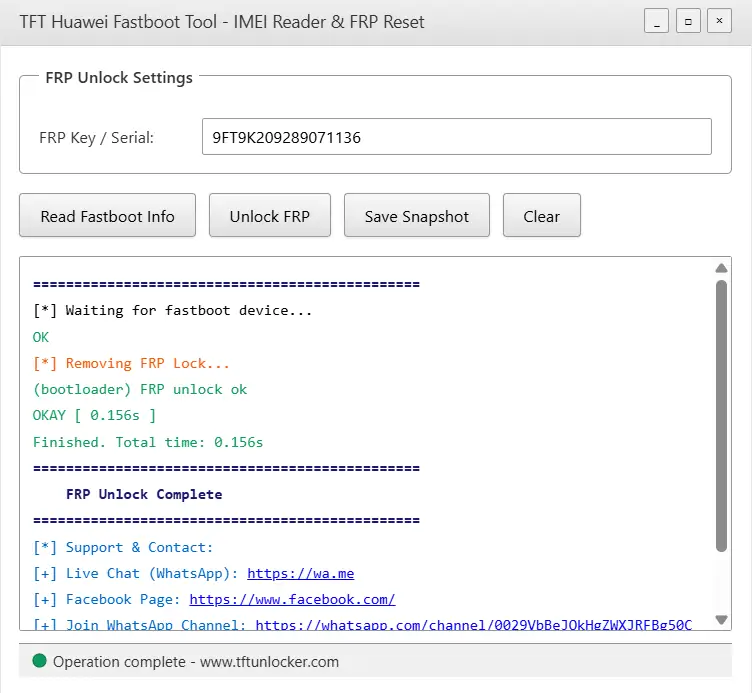This screenshot has height=693, width=752.
Task: Minimize the TFT Huawei Fastboot Tool window
Action: click(x=656, y=21)
